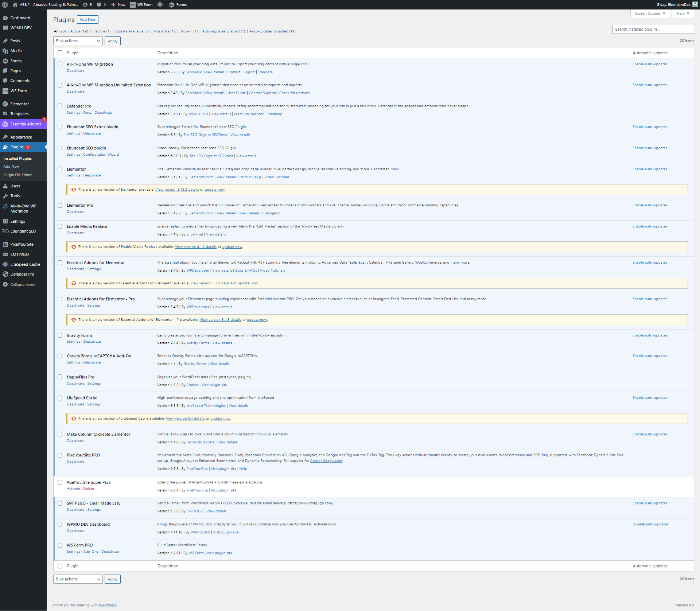Click the comments bubble icon in admin bar

pos(99,5)
